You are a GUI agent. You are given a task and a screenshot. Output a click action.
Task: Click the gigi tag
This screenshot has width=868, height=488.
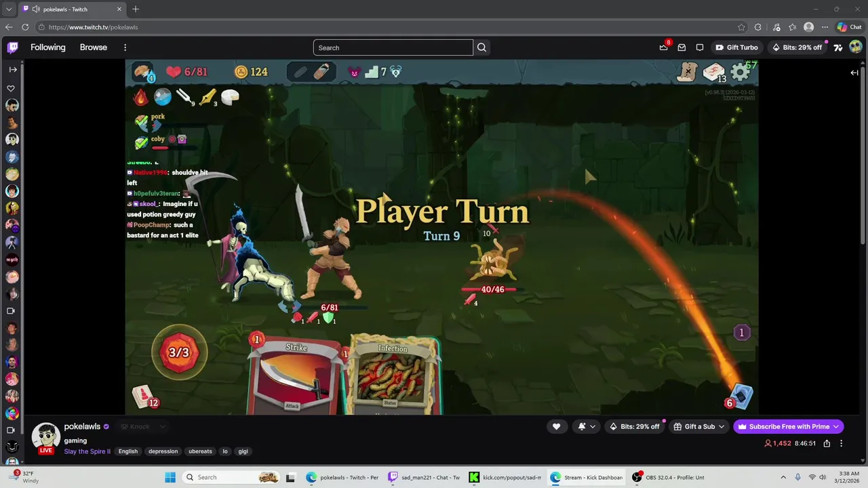pos(243,451)
